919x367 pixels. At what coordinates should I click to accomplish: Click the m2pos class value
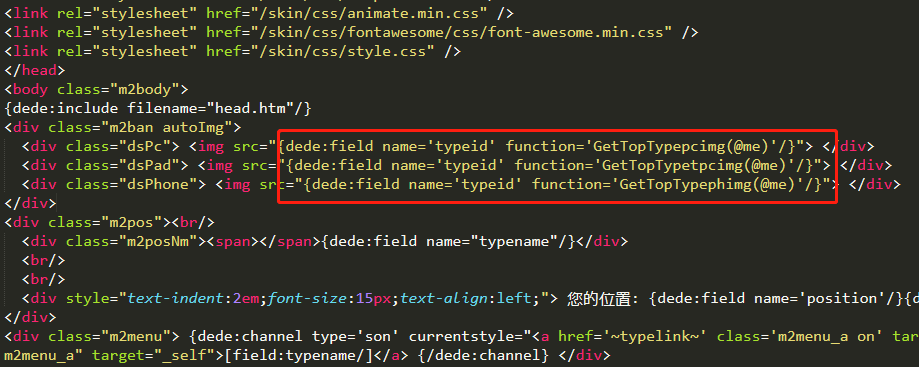[x=136, y=223]
